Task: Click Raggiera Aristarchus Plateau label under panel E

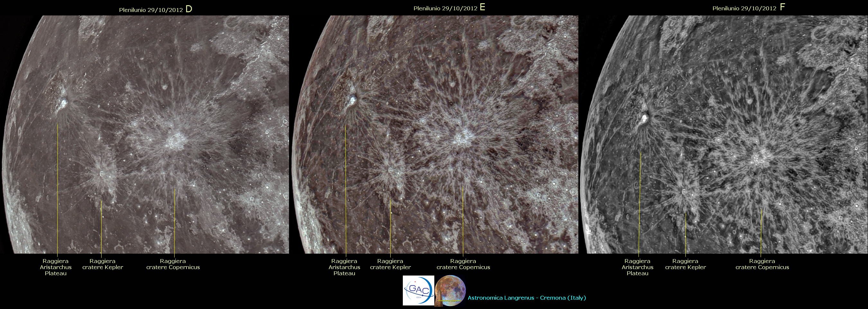Action: pos(344,267)
